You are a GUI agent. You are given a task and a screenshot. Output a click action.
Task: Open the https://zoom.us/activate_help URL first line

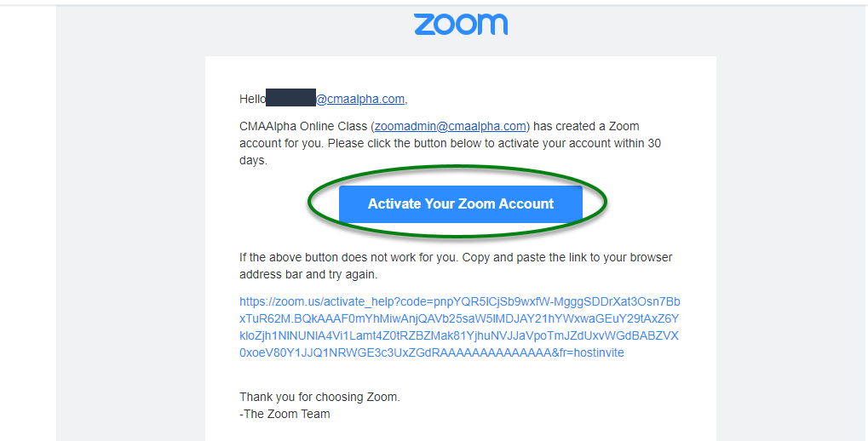click(459, 301)
